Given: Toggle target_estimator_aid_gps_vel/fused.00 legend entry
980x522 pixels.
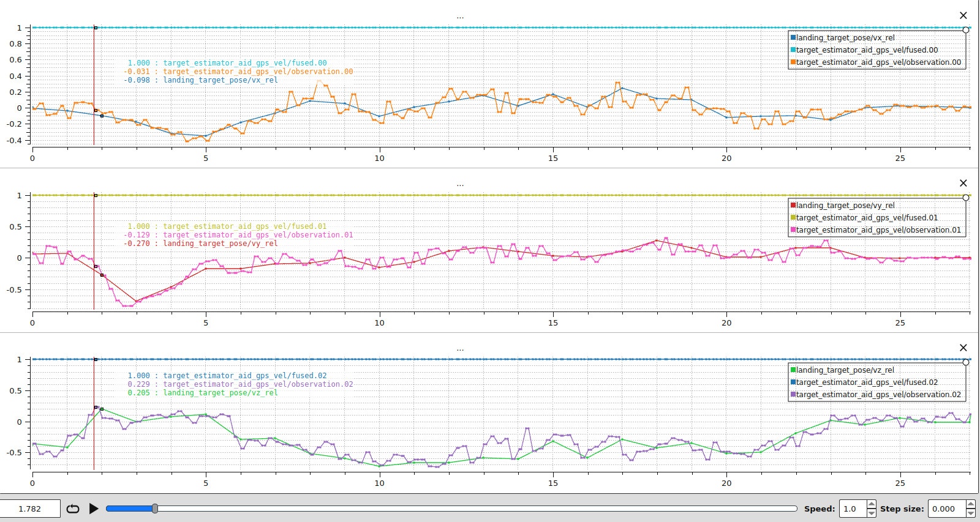Looking at the screenshot, I should tap(864, 50).
